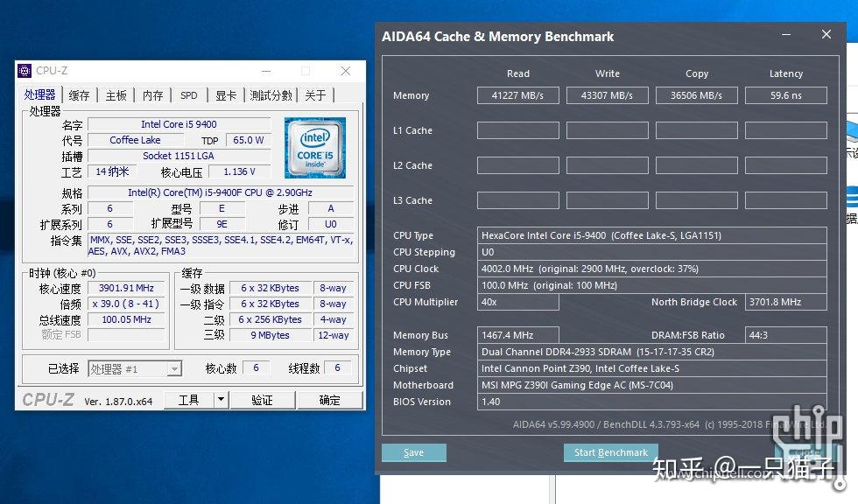Open the 主板 tab in CPU-Z

pyautogui.click(x=116, y=95)
